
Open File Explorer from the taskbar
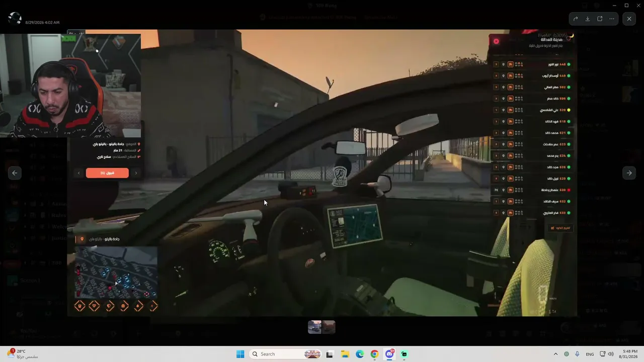coord(345,354)
